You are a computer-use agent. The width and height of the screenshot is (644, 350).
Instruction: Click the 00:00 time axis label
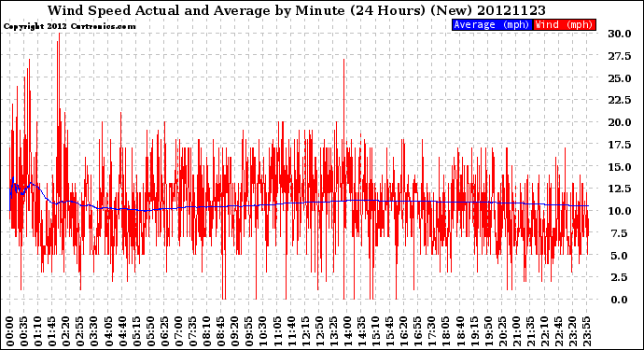10,331
